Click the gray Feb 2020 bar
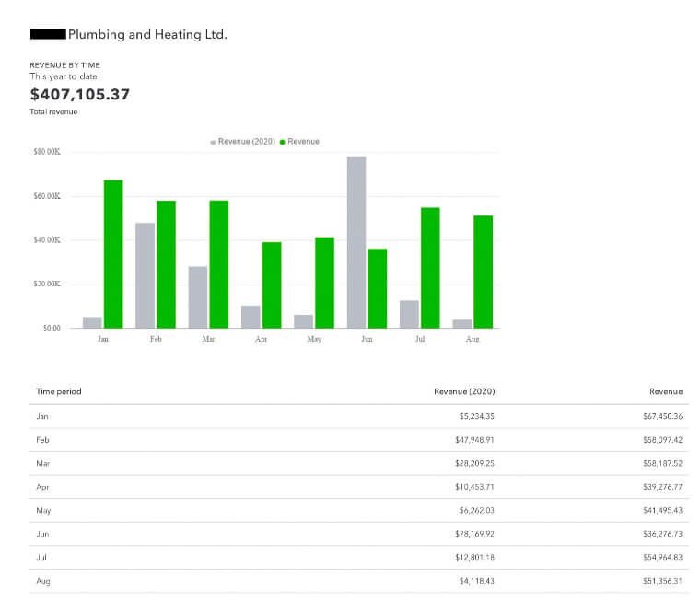The height and width of the screenshot is (604, 700). pos(145,274)
